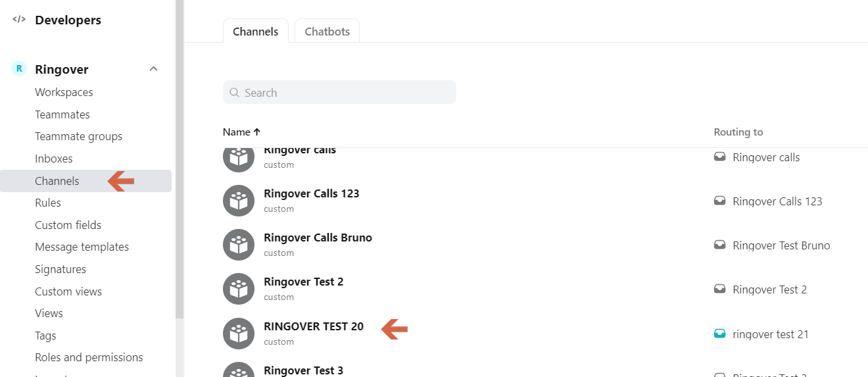Click the Ringover Test 3 channel icon

pos(239,370)
